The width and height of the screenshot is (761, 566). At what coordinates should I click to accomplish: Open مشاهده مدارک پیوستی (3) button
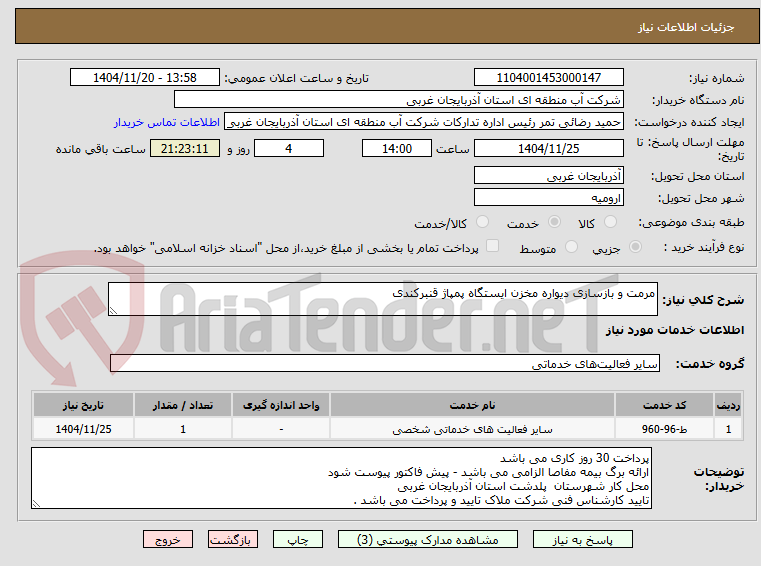(x=428, y=539)
